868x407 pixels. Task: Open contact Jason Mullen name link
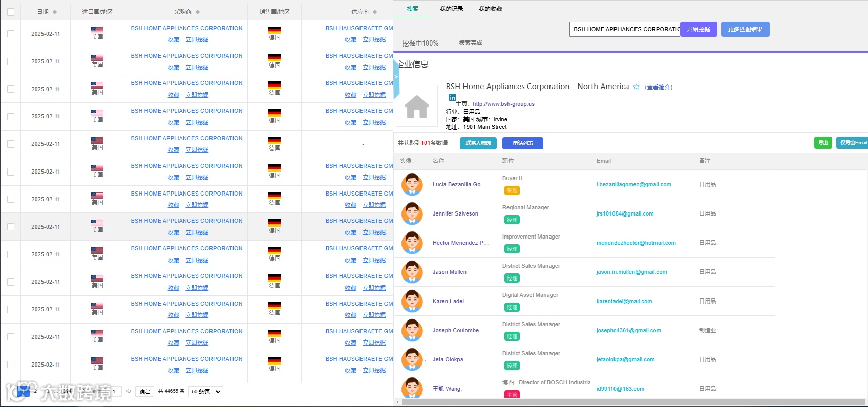[450, 272]
